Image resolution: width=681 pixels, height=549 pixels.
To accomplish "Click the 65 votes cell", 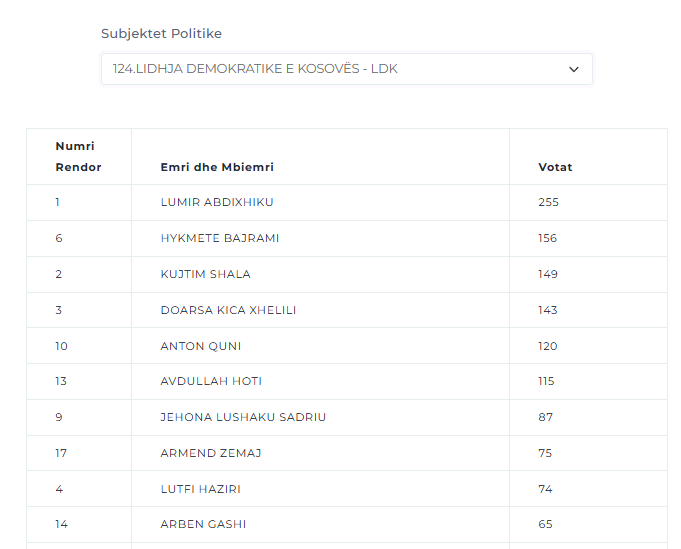I will [x=588, y=524].
